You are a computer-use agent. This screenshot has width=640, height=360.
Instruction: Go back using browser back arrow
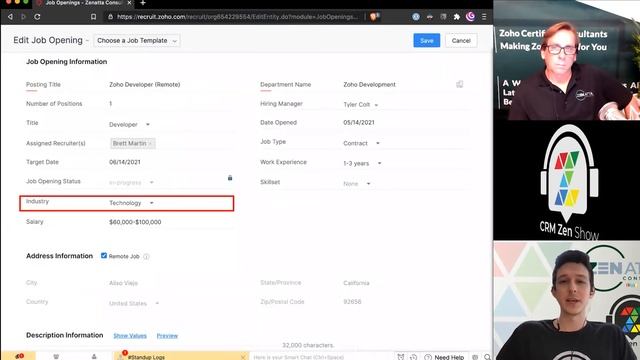[10, 17]
